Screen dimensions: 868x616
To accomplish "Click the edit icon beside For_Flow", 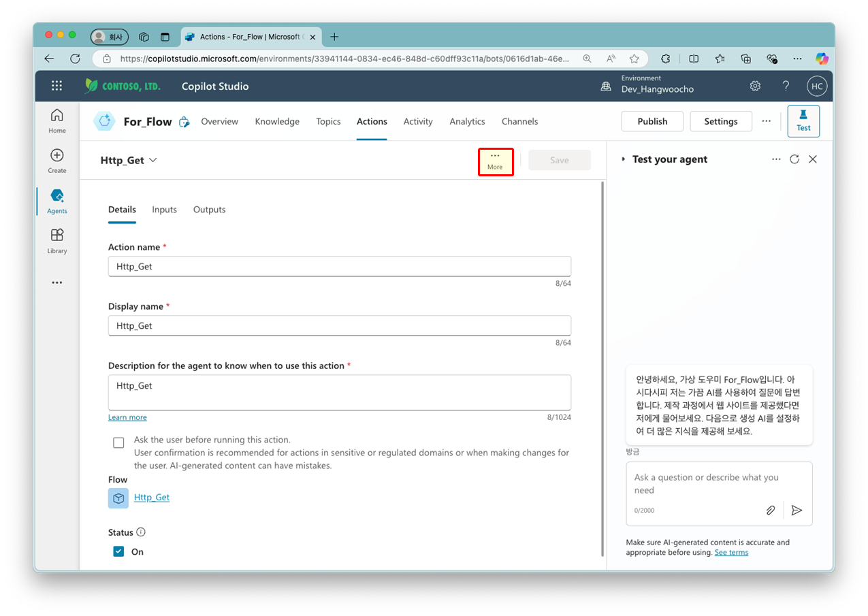I will tap(184, 122).
